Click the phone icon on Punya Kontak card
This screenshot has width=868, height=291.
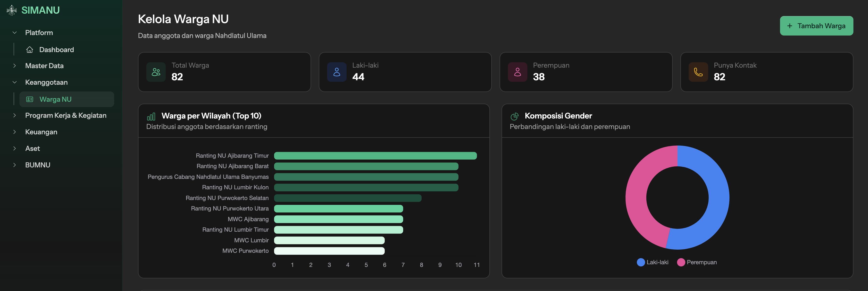[x=698, y=72]
